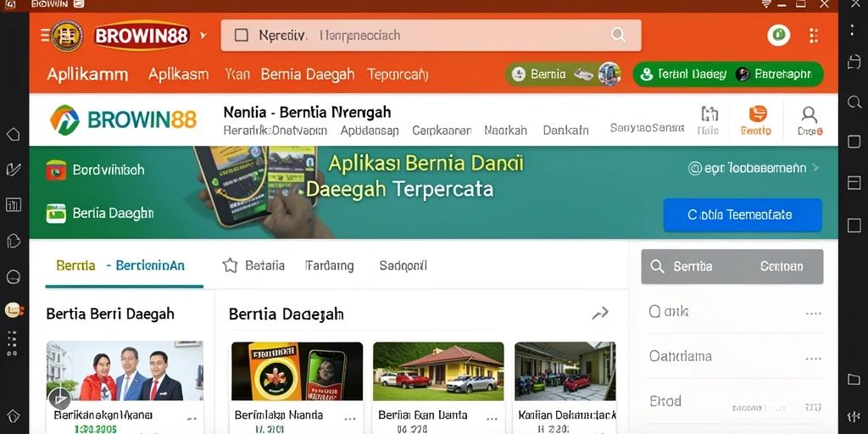868x434 pixels.
Task: Tick the checkbox inside the search bar
Action: click(242, 36)
